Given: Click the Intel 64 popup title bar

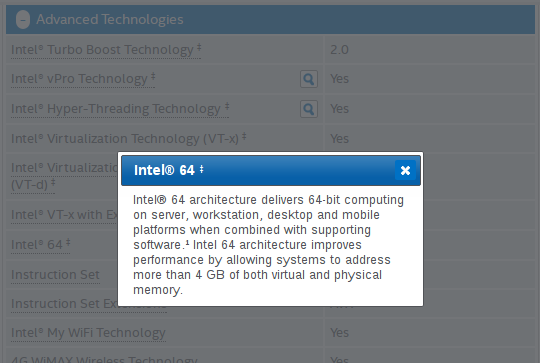Looking at the screenshot, I should pyautogui.click(x=271, y=170).
